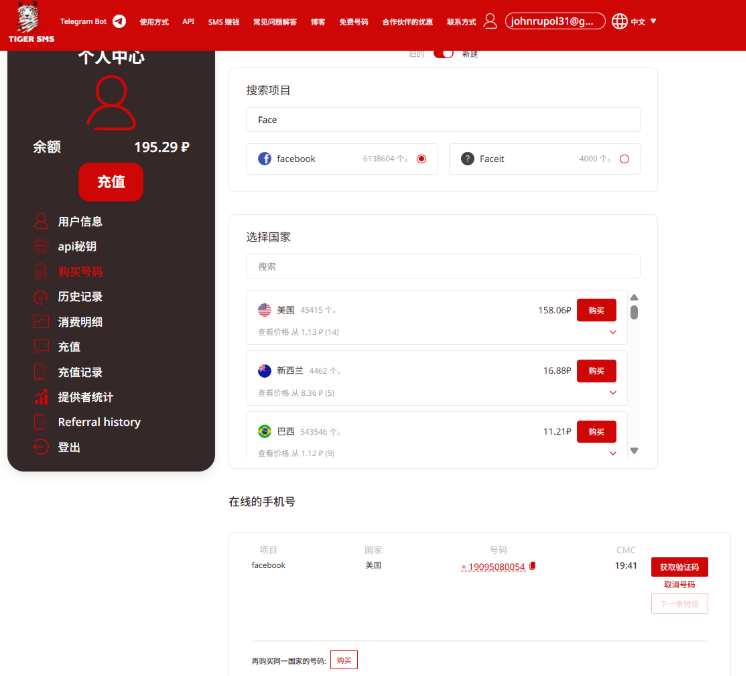
Task: Click the 19:41 timer value
Action: click(x=626, y=566)
